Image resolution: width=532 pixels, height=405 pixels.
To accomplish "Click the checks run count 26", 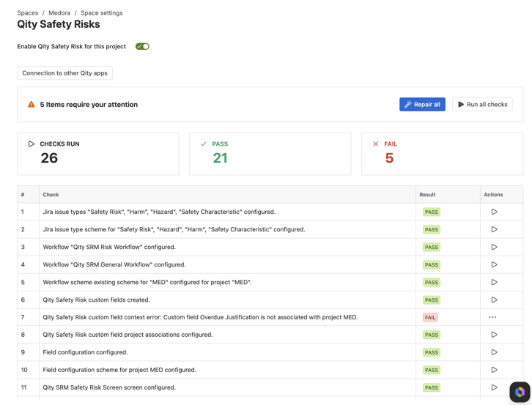I will pyautogui.click(x=49, y=158).
